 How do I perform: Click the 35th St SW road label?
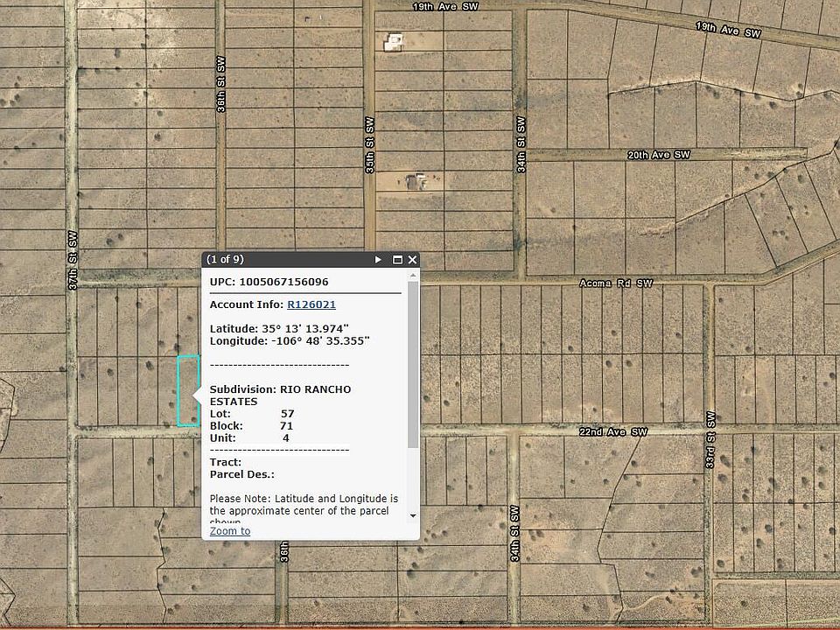[x=369, y=144]
